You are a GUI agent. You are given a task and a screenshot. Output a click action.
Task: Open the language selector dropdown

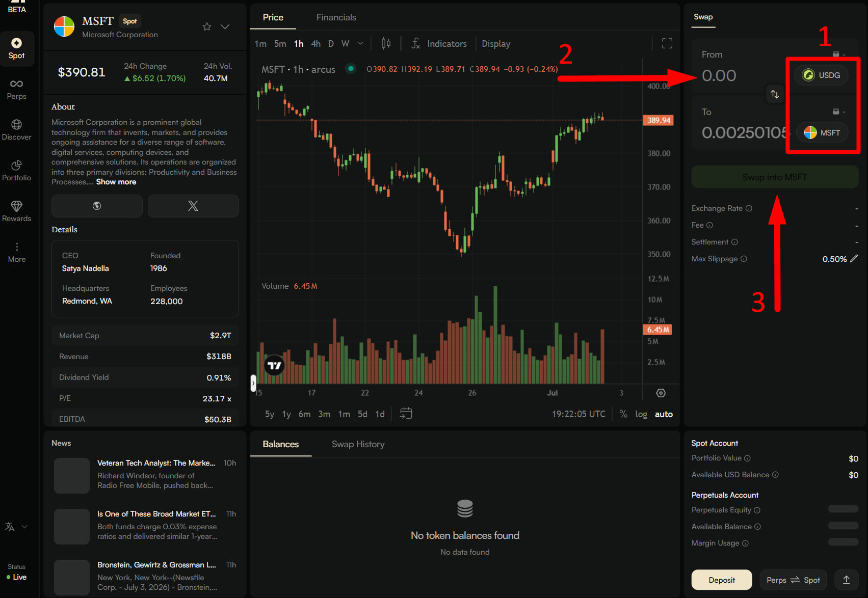point(16,527)
